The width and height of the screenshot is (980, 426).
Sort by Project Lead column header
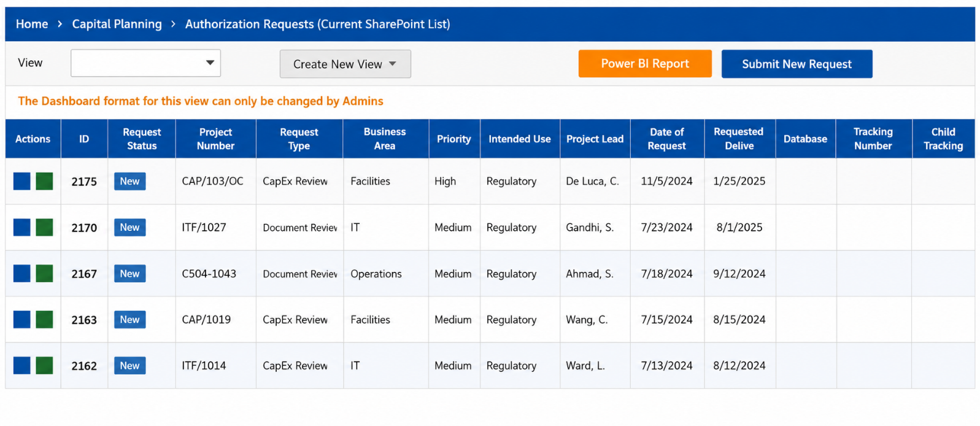(595, 139)
